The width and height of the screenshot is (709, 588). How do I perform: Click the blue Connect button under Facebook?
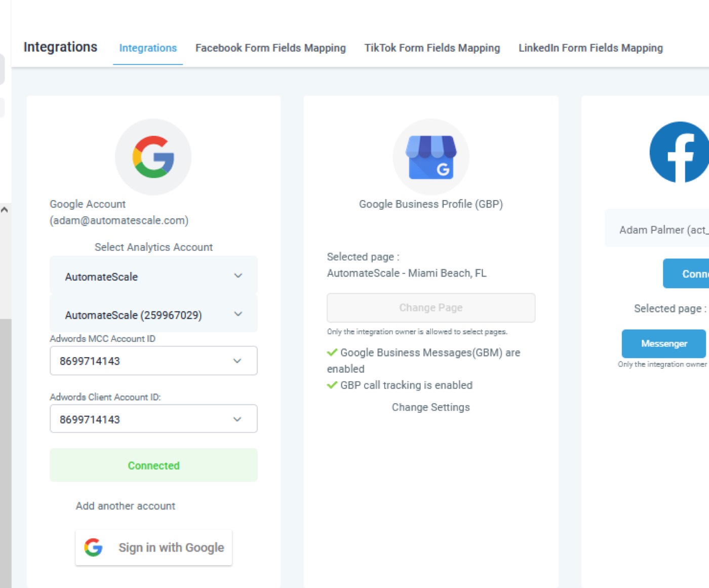(686, 273)
